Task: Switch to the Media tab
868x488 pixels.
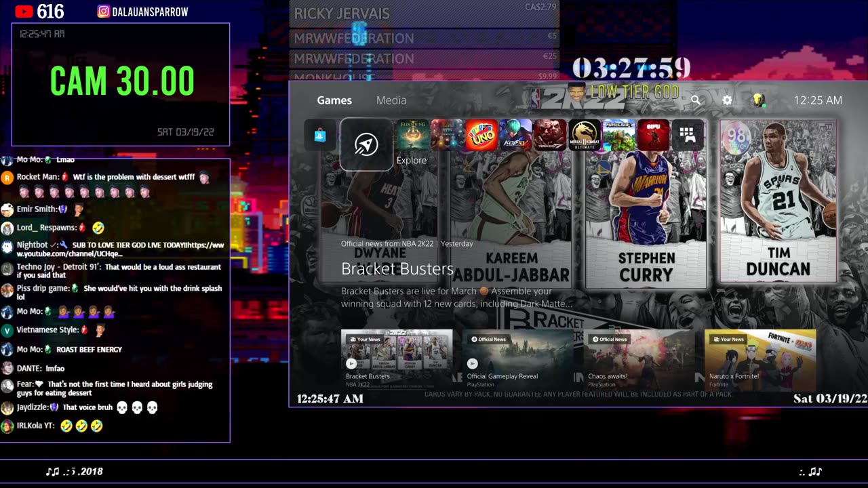Action: pyautogui.click(x=391, y=100)
